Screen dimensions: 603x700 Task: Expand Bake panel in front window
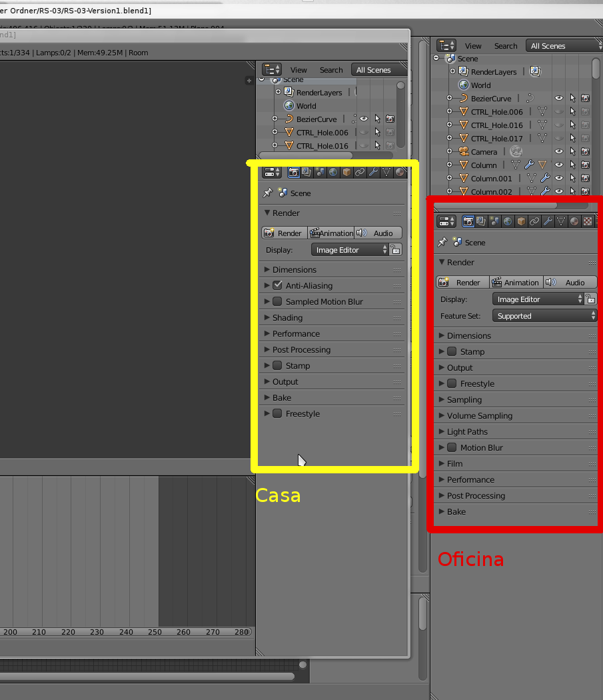[332, 397]
